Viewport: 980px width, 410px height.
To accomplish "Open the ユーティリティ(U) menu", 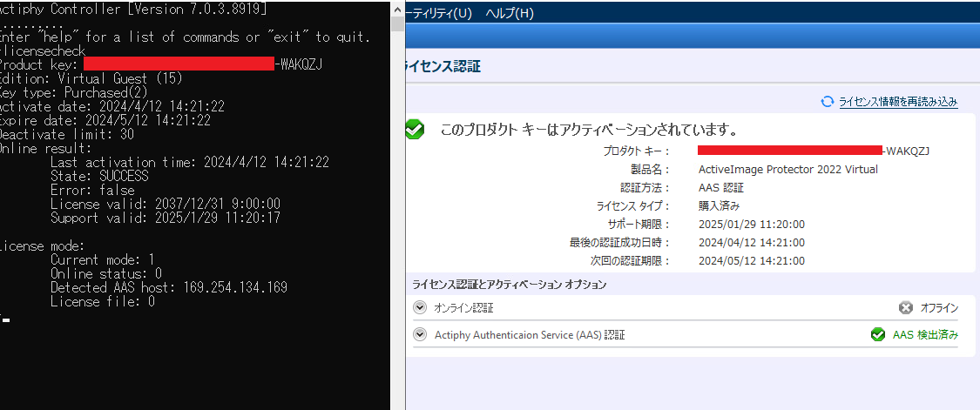I will pos(439,13).
